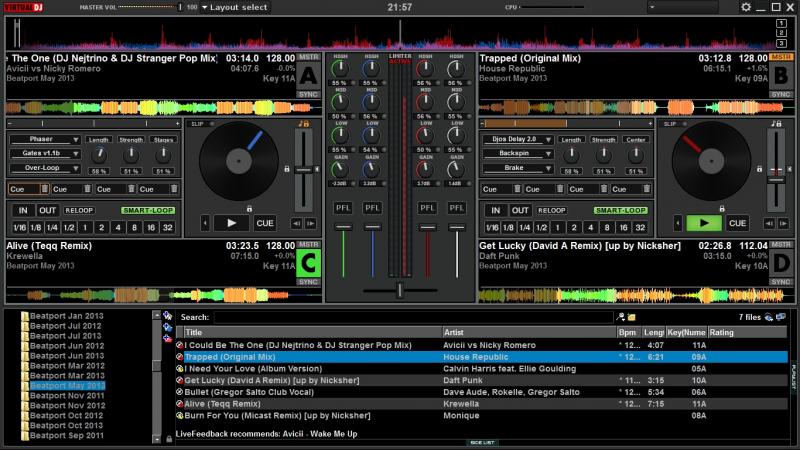Click icon right of '7 files' label
This screenshot has width=800, height=450.
pyautogui.click(x=768, y=317)
